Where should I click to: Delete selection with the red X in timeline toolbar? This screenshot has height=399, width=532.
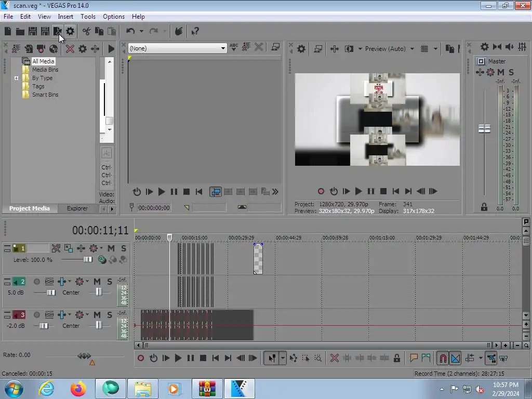(335, 358)
